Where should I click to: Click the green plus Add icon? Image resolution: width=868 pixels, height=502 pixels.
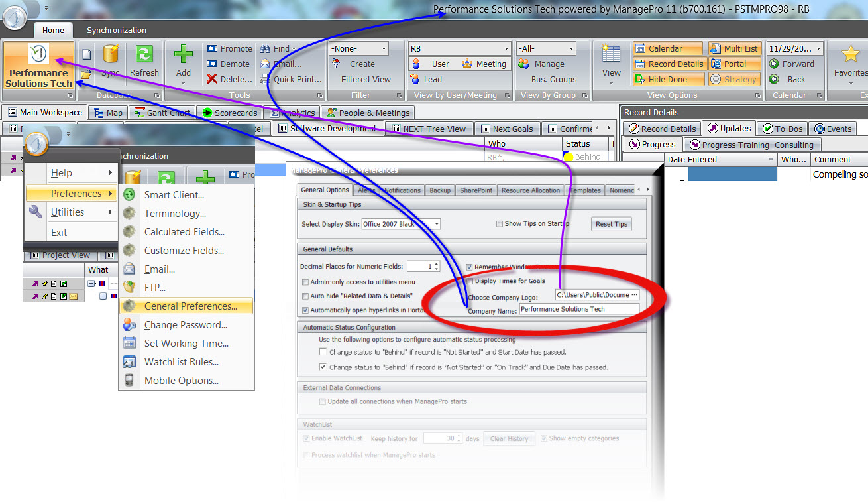pyautogui.click(x=184, y=55)
